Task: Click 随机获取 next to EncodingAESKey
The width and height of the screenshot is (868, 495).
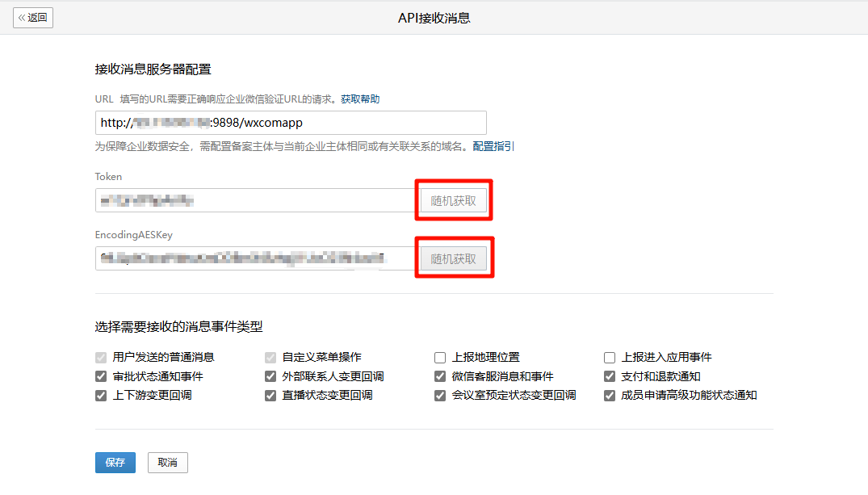Action: click(453, 258)
